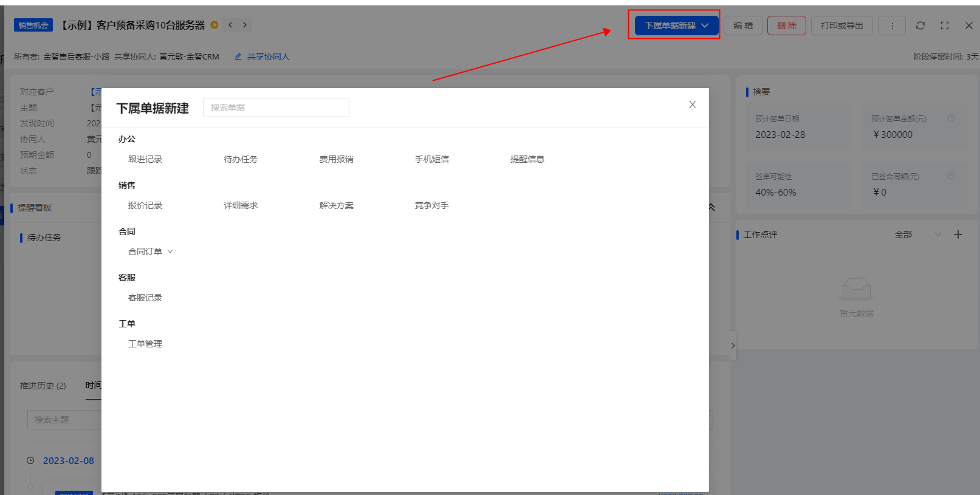980x495 pixels.
Task: Select 解决方案 under 销售
Action: (336, 205)
